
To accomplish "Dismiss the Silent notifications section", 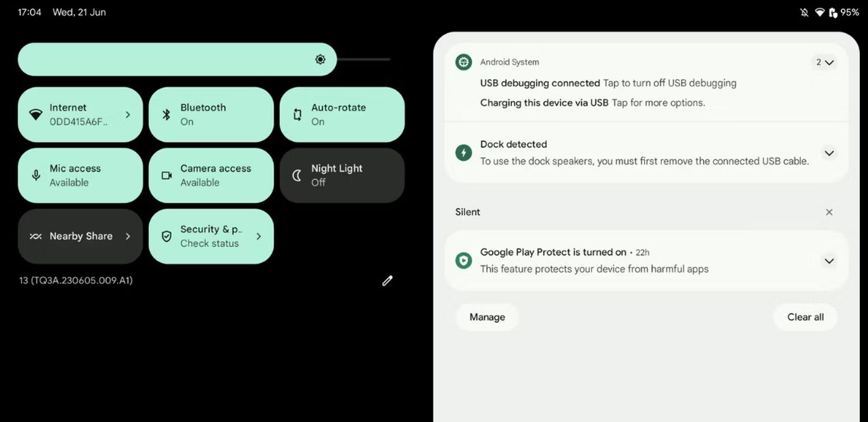I will point(829,212).
